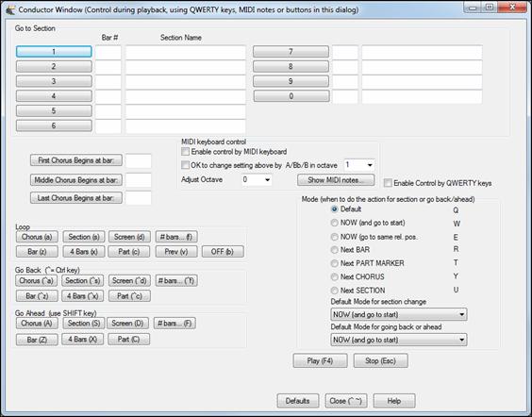Click First Chorus Begins at bar field
Screen dimensions: 532x417
(x=139, y=160)
